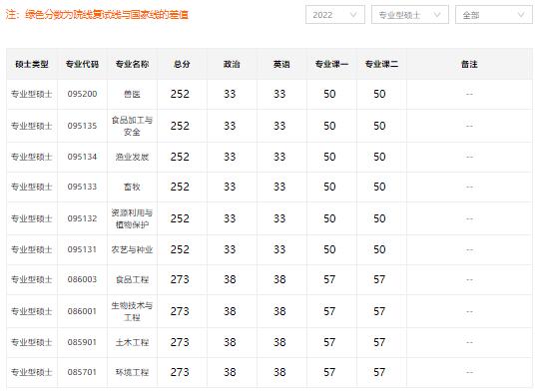Viewport: 538px width, 392px height.
Task: Open the 专业型硕士 degree type dropdown
Action: 409,15
